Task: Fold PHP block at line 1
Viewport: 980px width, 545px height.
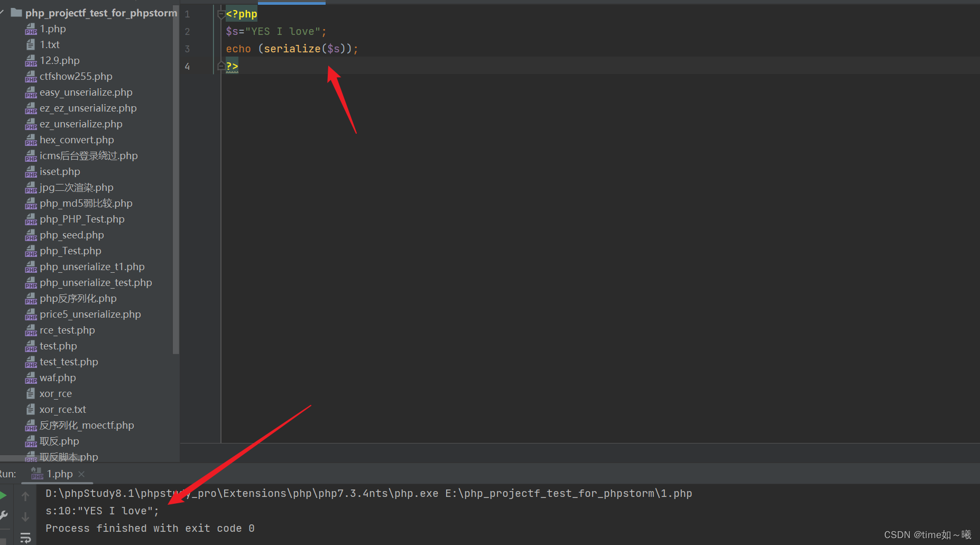Action: click(221, 14)
